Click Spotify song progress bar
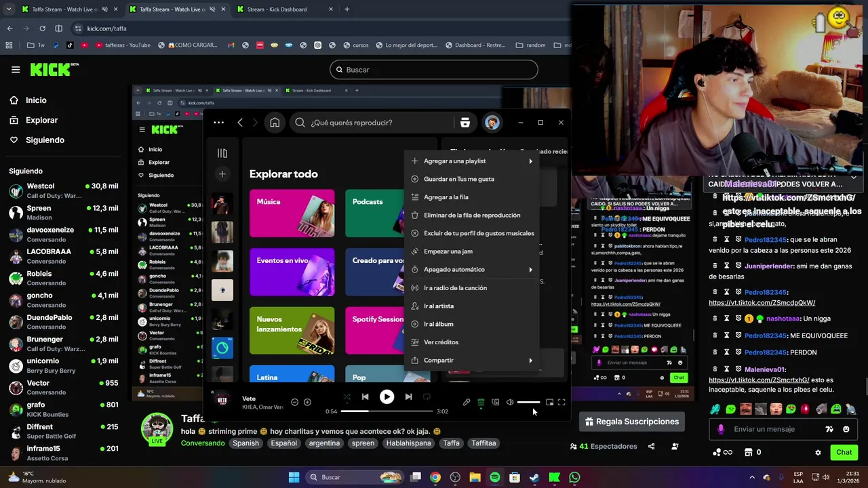The image size is (868, 488). [387, 411]
